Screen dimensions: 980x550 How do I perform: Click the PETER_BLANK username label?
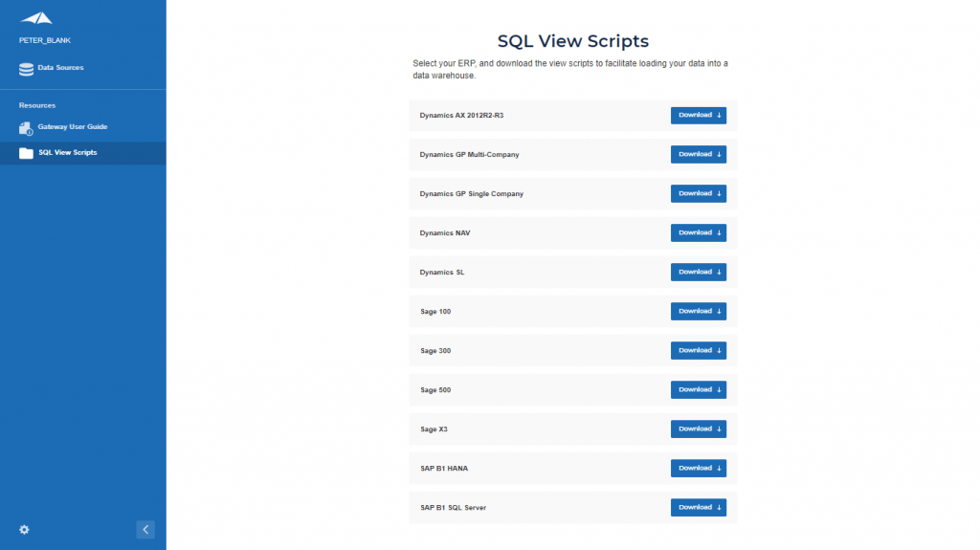pyautogui.click(x=44, y=40)
